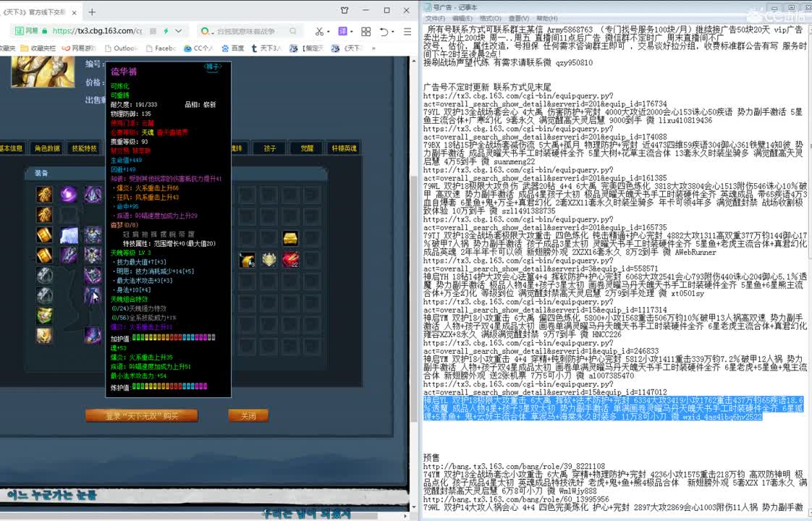This screenshot has width=812, height=521.
Task: Expand the address bar dropdown arrow
Action: (x=179, y=31)
